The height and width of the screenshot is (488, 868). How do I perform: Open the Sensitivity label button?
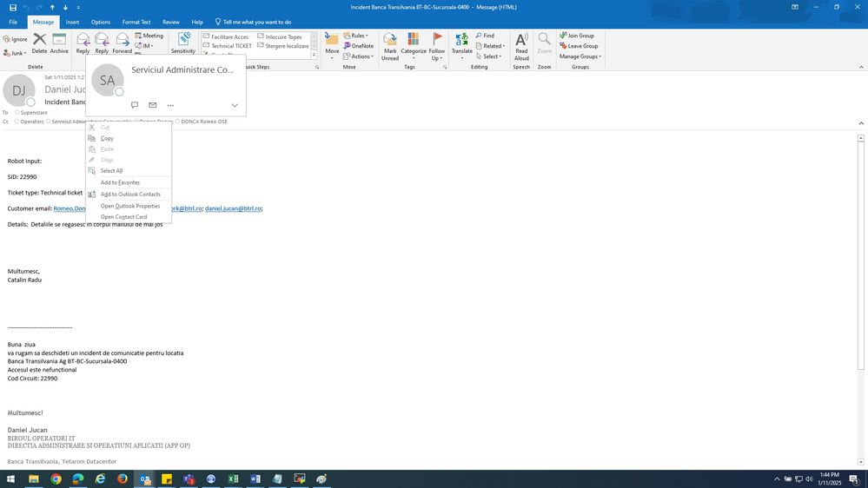(x=183, y=43)
